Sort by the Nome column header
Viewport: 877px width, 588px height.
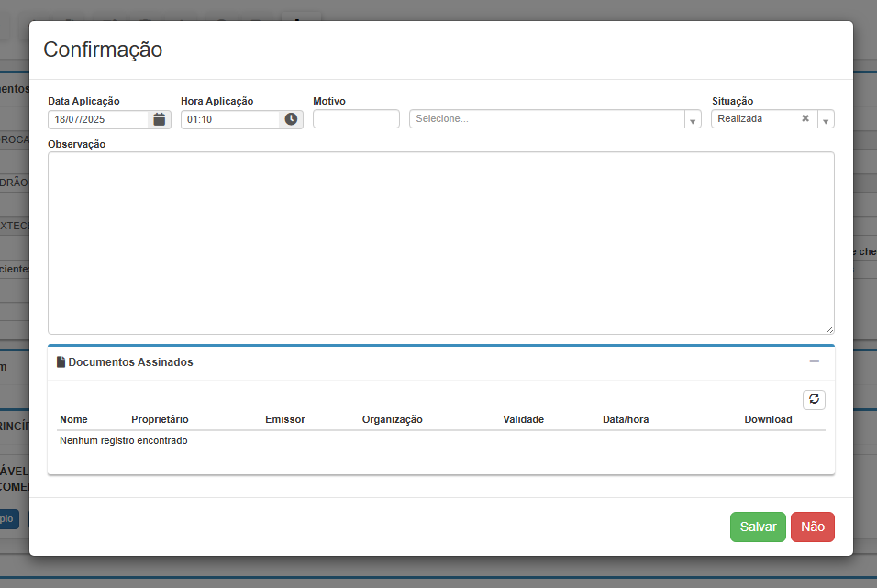73,419
